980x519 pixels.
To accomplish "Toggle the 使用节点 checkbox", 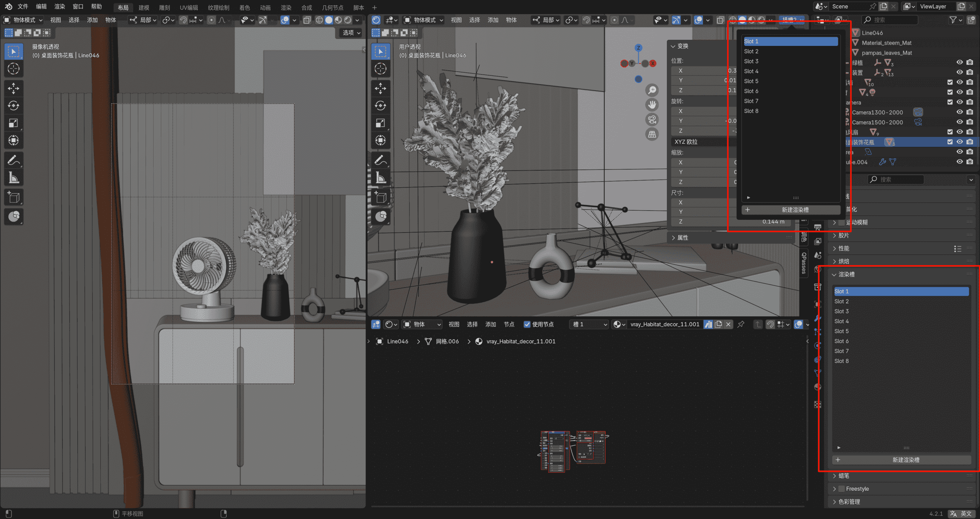I will tap(527, 324).
